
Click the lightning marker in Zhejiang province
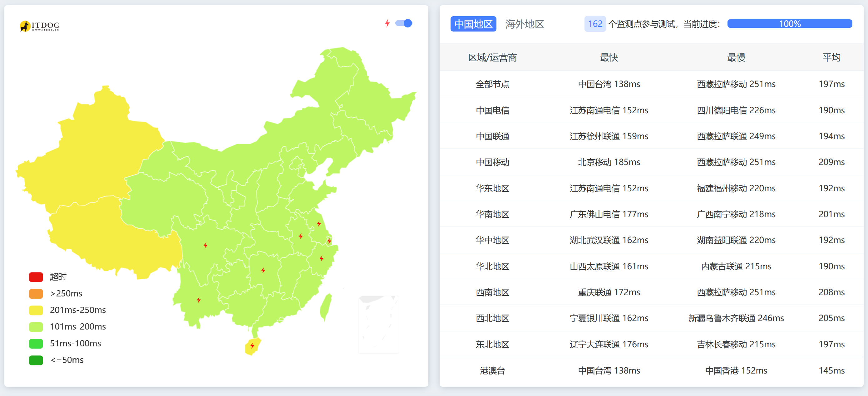(x=322, y=258)
